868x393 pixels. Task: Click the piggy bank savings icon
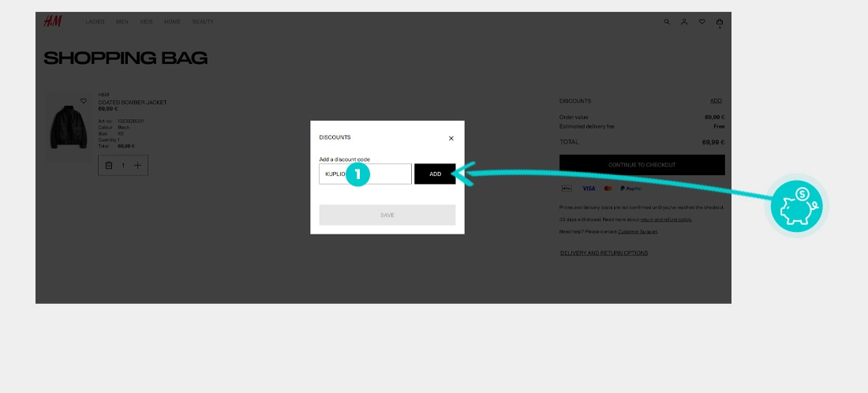pyautogui.click(x=797, y=206)
